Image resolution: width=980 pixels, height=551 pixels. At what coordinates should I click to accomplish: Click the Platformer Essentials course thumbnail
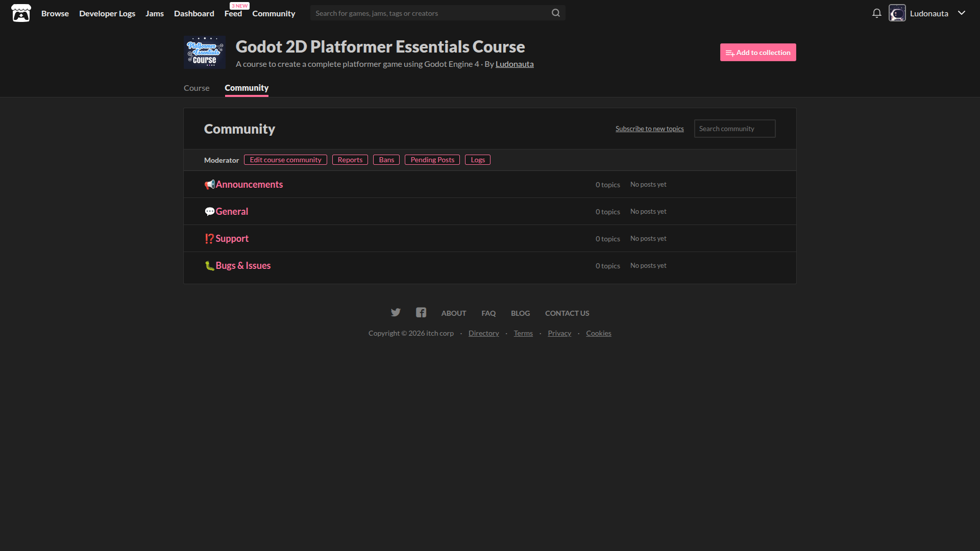205,53
